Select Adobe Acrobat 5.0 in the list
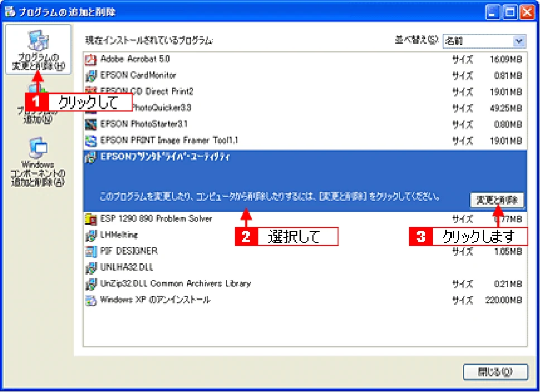 (x=305, y=60)
